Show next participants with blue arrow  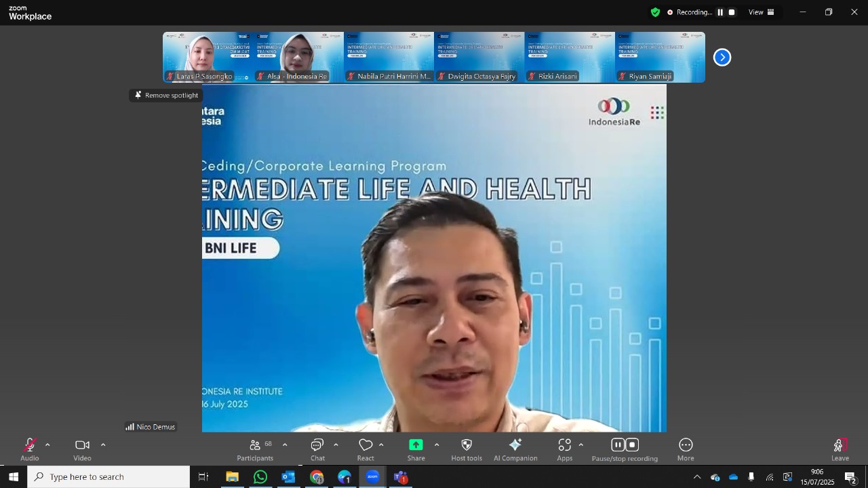722,58
